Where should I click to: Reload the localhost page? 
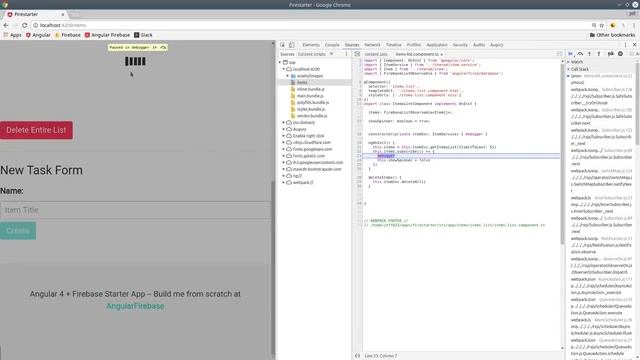pyautogui.click(x=24, y=25)
